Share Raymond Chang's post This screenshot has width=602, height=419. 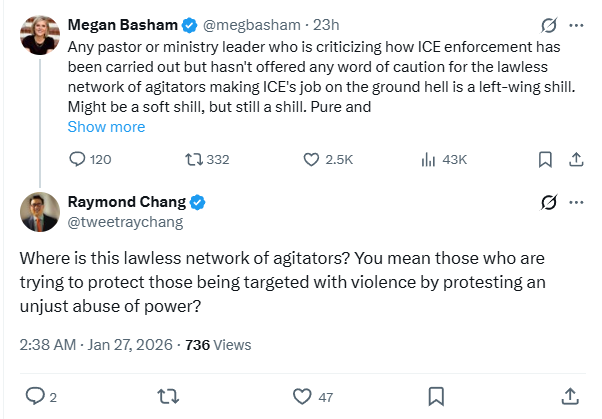coord(569,396)
